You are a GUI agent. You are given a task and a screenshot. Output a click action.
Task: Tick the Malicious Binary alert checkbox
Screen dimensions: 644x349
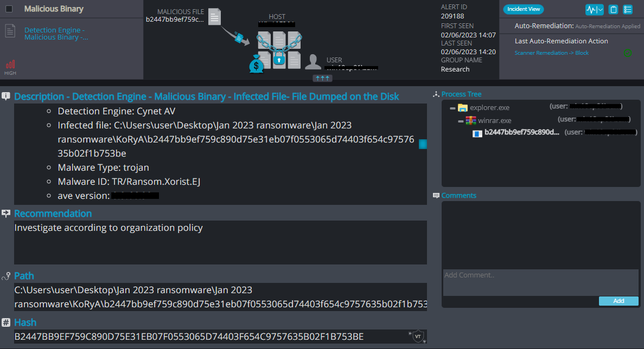click(x=9, y=9)
